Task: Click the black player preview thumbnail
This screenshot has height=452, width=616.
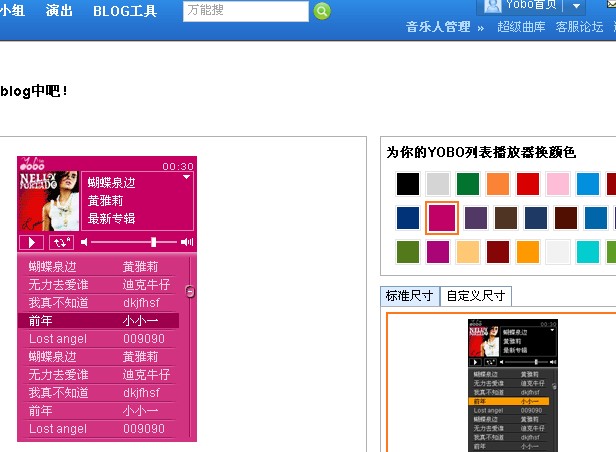Action: point(513,385)
